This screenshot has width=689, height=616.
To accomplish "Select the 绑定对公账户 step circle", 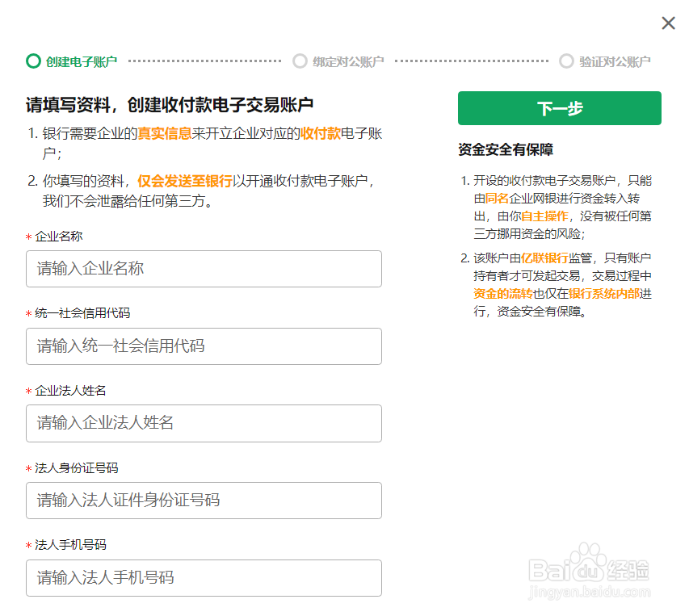I will tap(300, 61).
